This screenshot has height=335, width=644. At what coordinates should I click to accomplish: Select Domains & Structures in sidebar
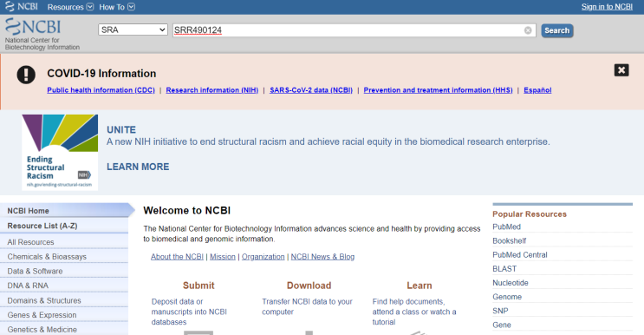(x=64, y=300)
